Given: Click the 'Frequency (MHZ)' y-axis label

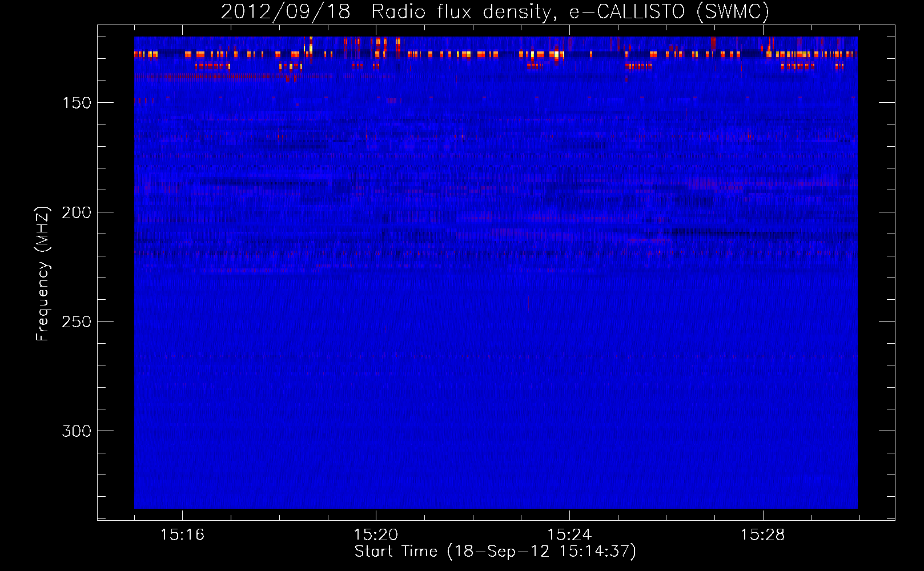Looking at the screenshot, I should pyautogui.click(x=43, y=274).
